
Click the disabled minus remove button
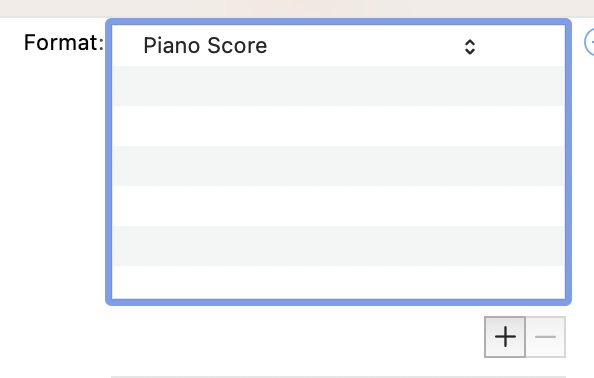(546, 337)
